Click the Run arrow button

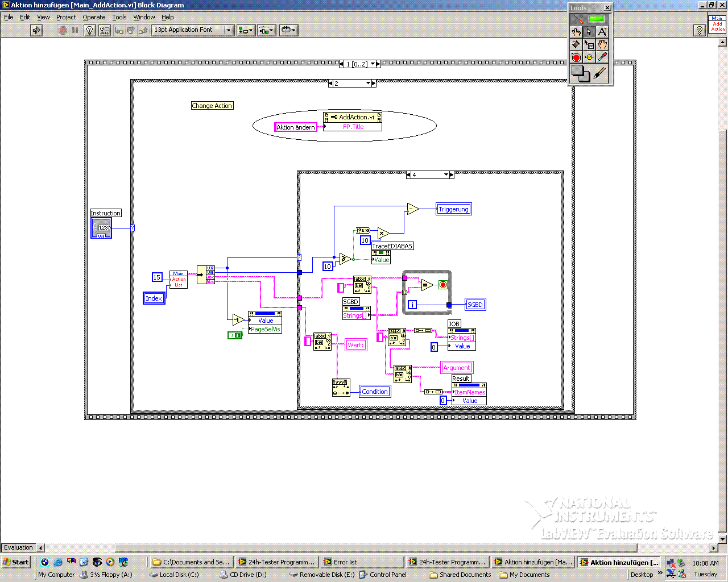(36, 30)
